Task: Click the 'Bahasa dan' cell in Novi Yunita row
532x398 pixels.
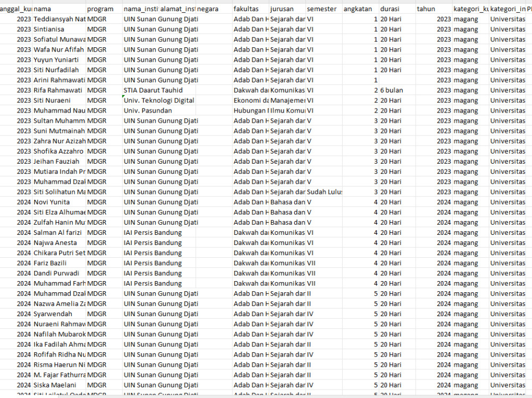Action: [287, 202]
